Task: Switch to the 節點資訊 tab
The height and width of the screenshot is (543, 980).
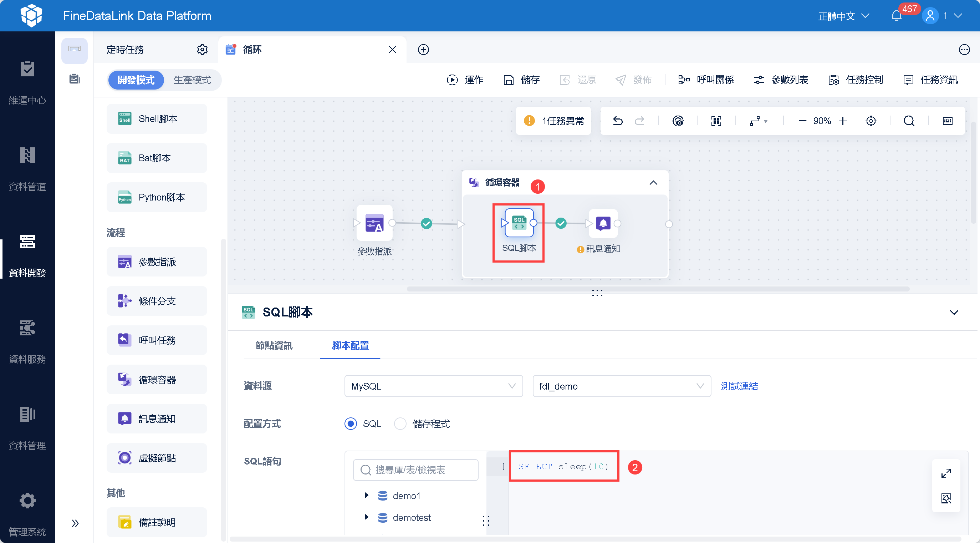Action: click(x=274, y=345)
